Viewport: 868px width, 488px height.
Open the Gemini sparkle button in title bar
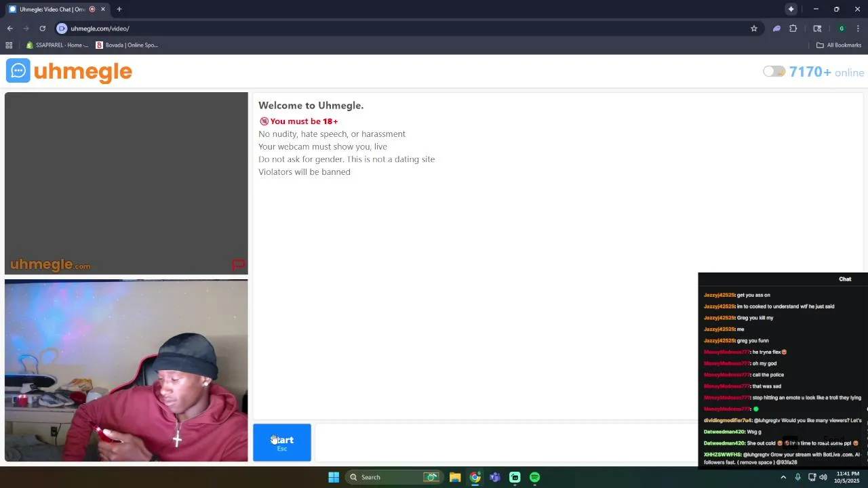(791, 9)
